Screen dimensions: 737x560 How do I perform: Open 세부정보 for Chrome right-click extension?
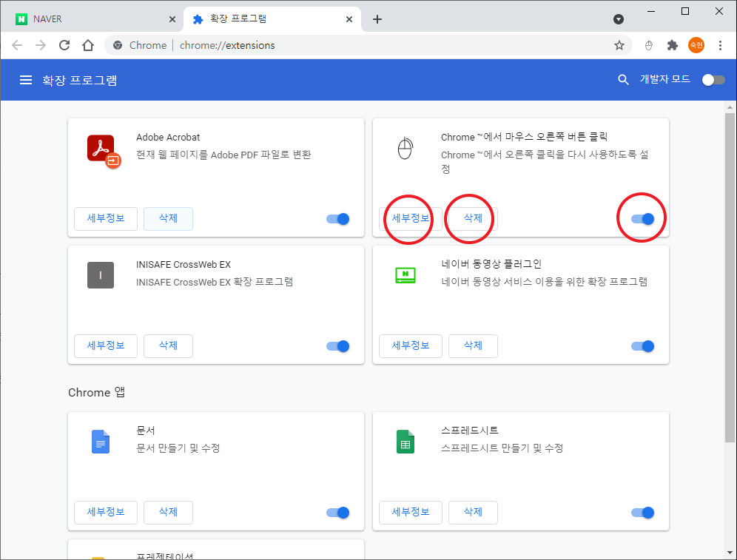(411, 219)
